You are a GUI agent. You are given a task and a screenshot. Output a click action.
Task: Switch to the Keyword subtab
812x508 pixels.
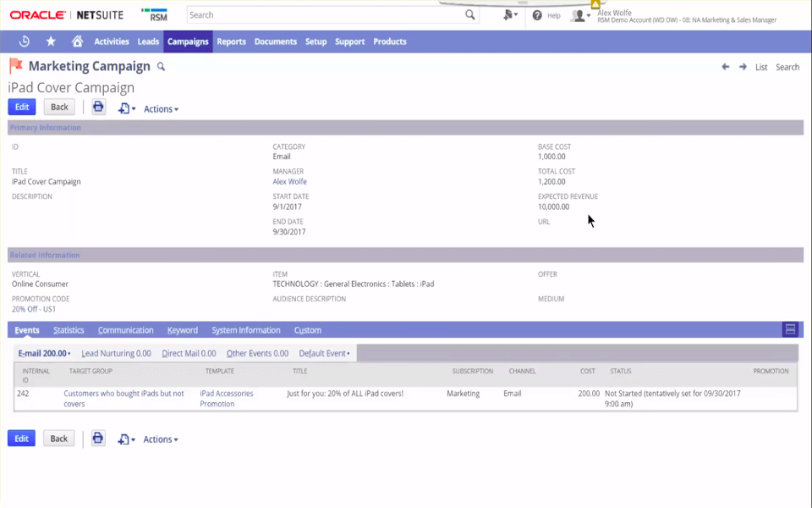point(183,330)
